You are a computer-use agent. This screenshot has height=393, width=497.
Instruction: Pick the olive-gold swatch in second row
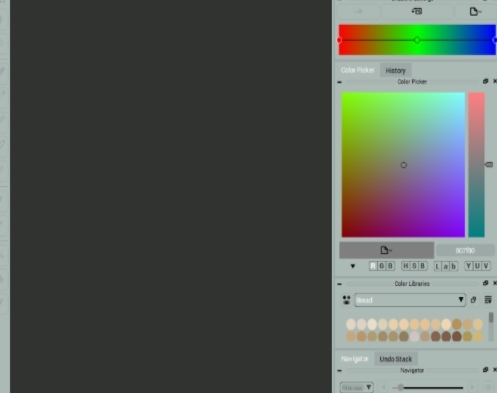[x=467, y=336]
